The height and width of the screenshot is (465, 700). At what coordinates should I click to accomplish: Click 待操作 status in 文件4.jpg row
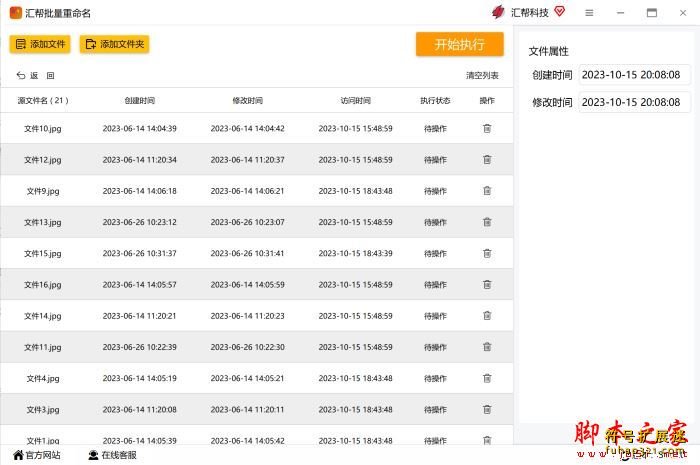(435, 378)
